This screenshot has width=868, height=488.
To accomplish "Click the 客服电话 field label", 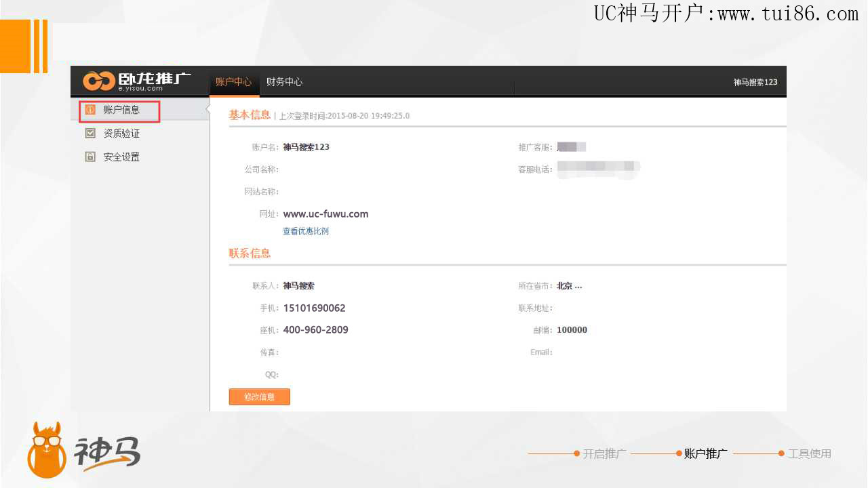I will 536,169.
